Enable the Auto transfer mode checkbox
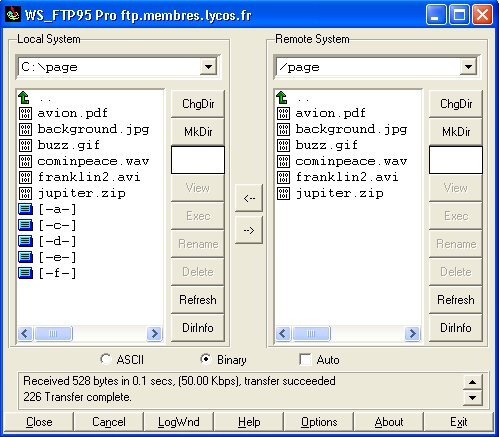Image resolution: width=499 pixels, height=437 pixels. tap(305, 360)
